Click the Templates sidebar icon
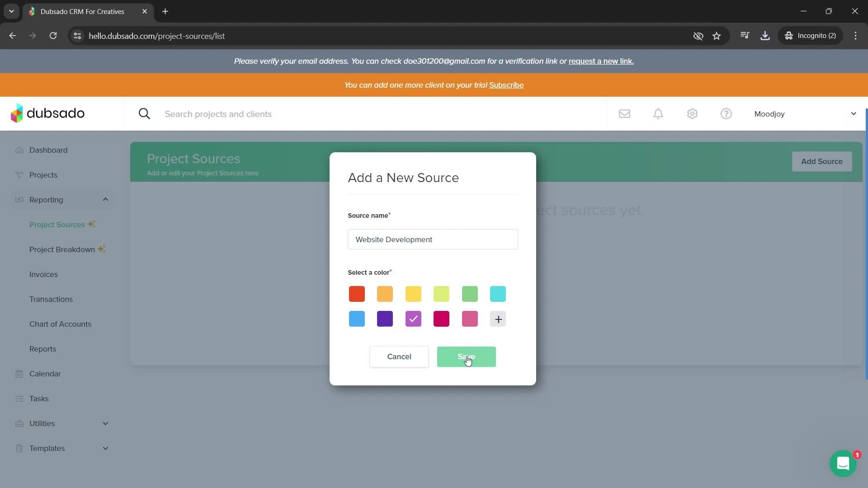This screenshot has width=868, height=488. click(19, 448)
